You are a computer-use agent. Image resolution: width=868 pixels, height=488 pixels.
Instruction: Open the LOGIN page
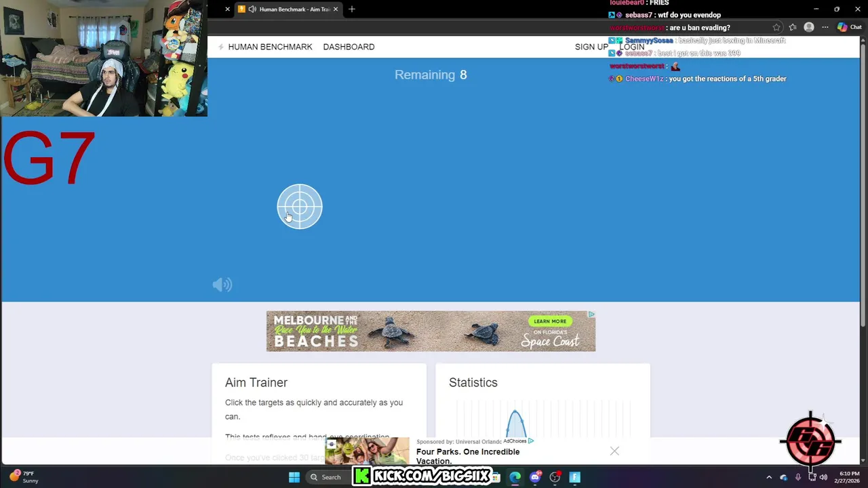point(631,47)
